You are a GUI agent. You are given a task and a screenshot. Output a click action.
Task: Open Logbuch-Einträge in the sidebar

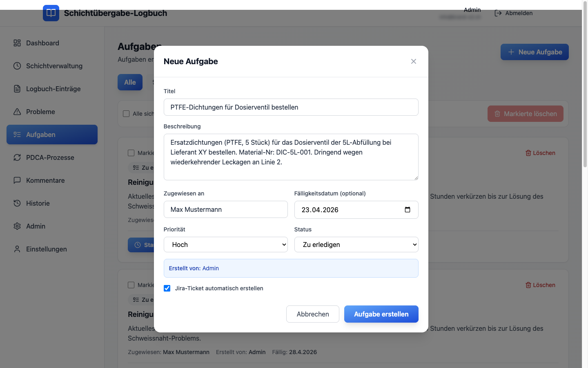[53, 89]
